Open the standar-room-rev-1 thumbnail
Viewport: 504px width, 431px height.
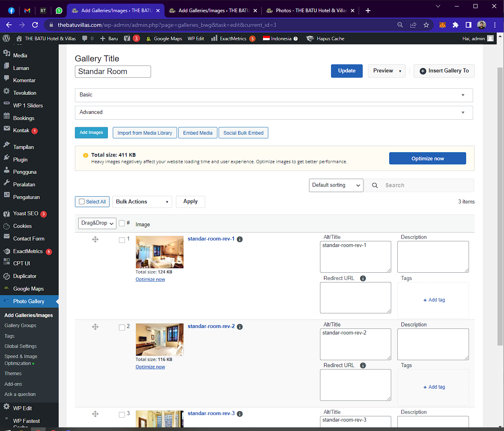click(160, 252)
